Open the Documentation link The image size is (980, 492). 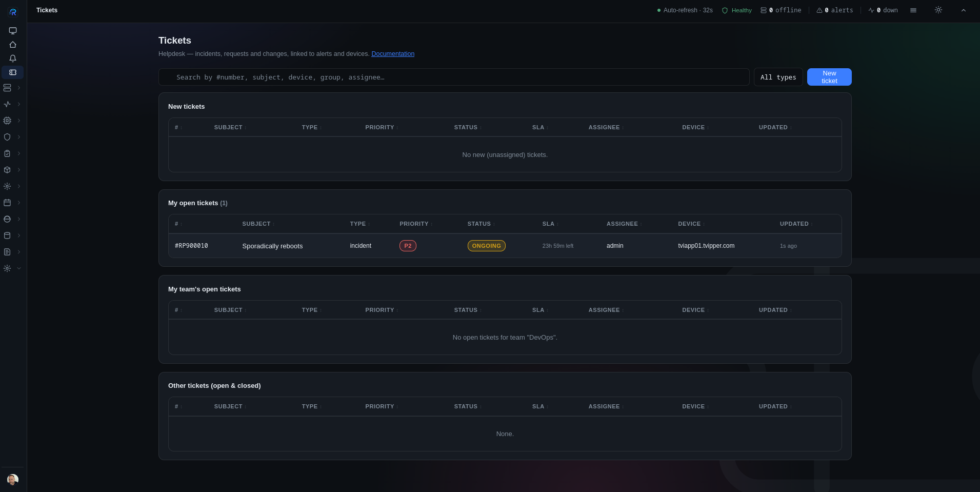[393, 54]
